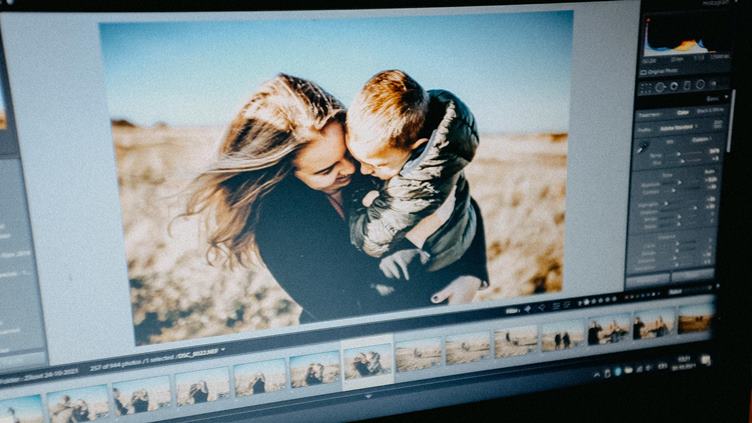Click the Reset button
752x423 pixels.
[693, 275]
